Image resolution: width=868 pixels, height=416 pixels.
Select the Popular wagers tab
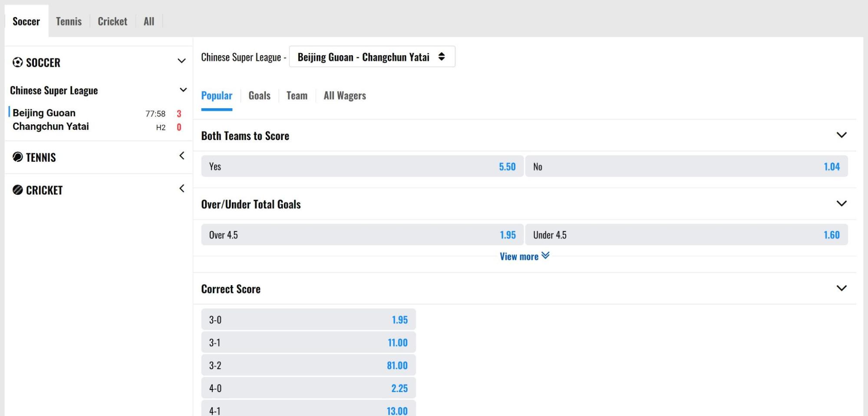pos(217,96)
